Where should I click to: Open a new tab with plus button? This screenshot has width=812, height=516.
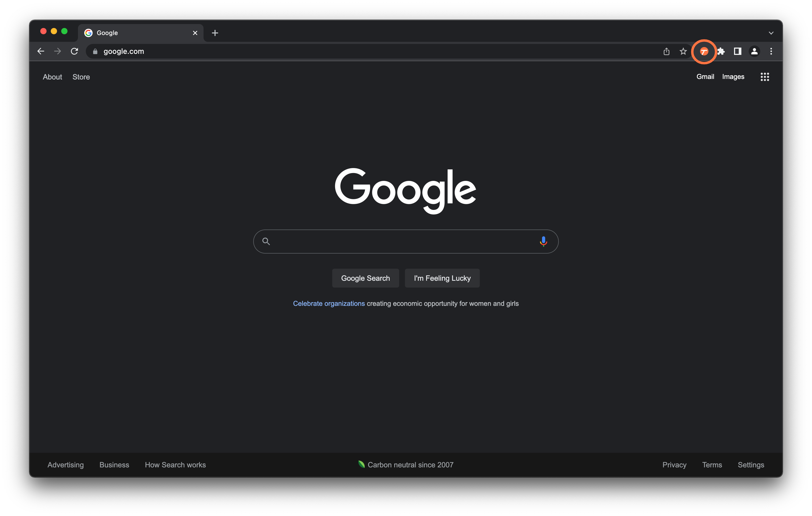(215, 33)
